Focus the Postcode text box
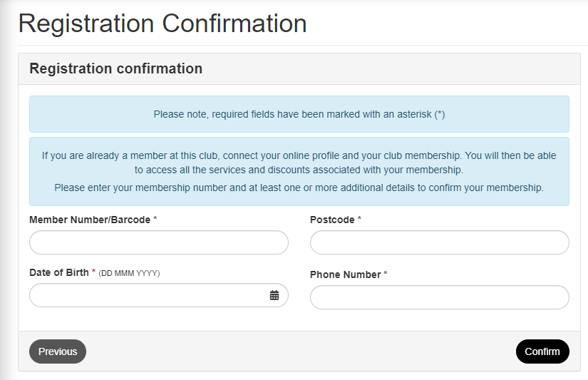 [439, 242]
